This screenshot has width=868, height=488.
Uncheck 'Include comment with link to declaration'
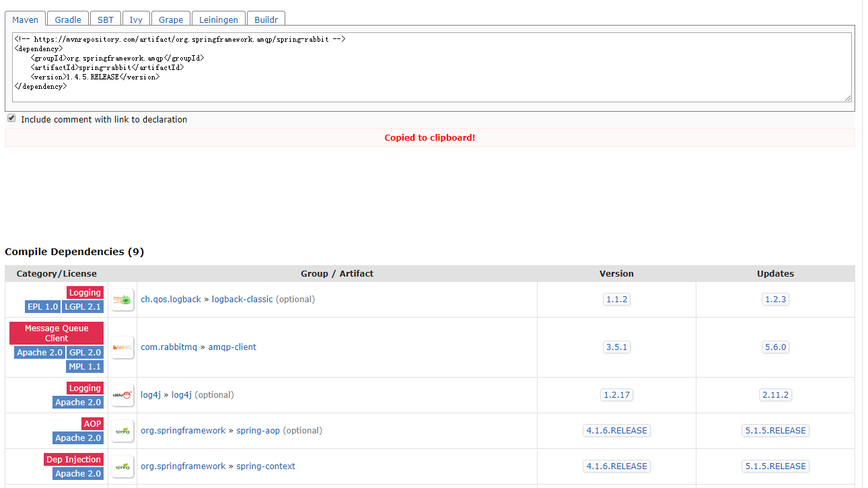pos(11,118)
